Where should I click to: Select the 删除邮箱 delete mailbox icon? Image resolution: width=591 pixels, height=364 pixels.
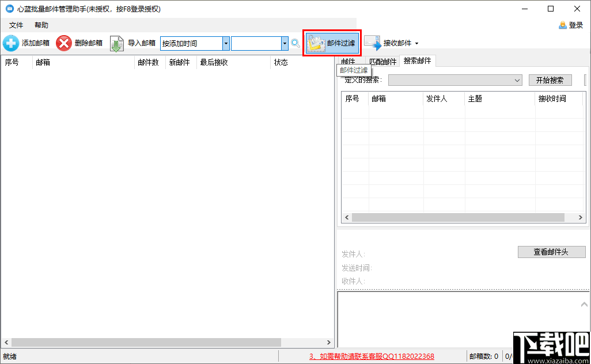click(63, 43)
